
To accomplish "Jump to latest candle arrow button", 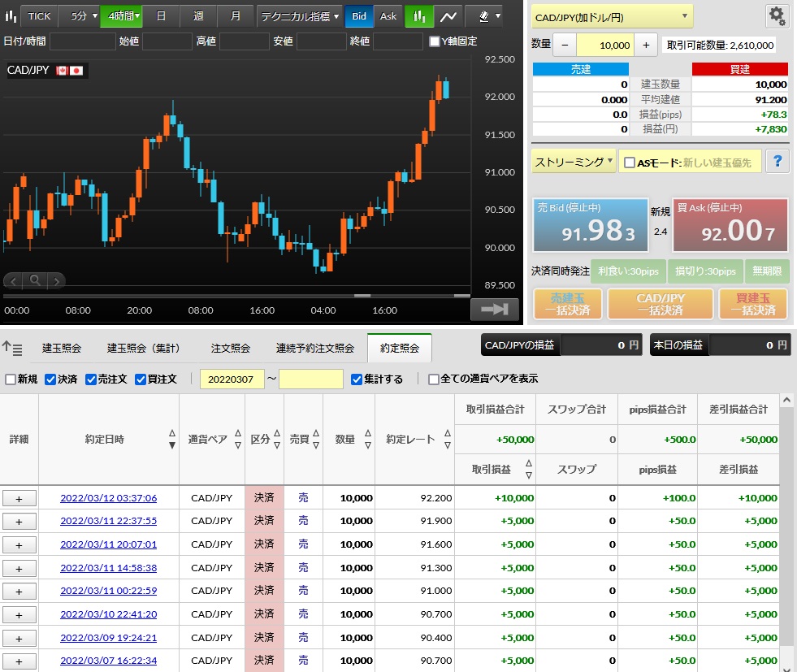I will (495, 309).
